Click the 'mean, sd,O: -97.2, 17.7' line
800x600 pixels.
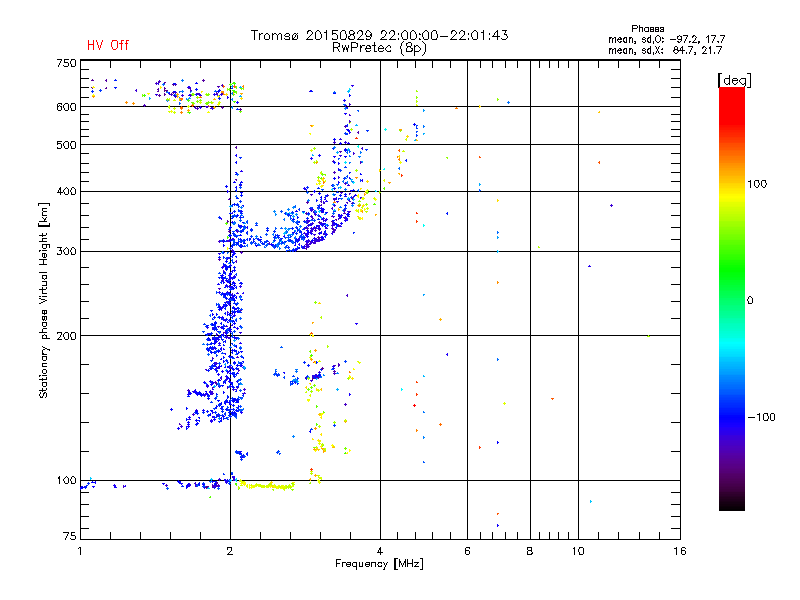(x=666, y=39)
